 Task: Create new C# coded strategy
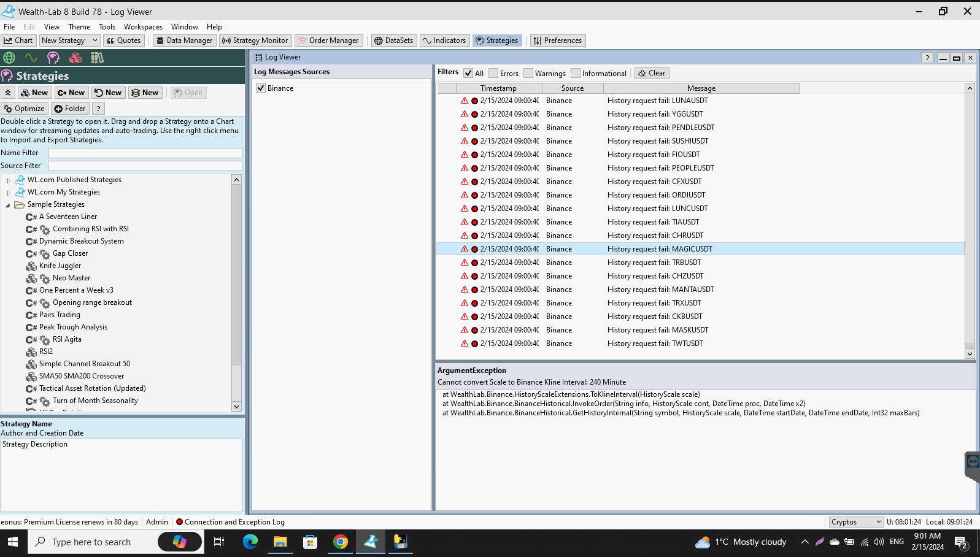point(71,93)
